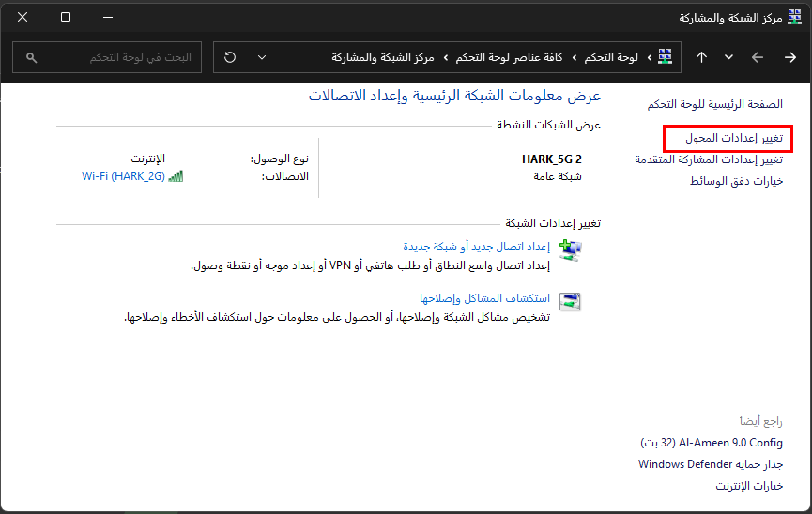Refresh the Network and Sharing Center view
Image resolution: width=812 pixels, height=514 pixels.
(x=231, y=57)
